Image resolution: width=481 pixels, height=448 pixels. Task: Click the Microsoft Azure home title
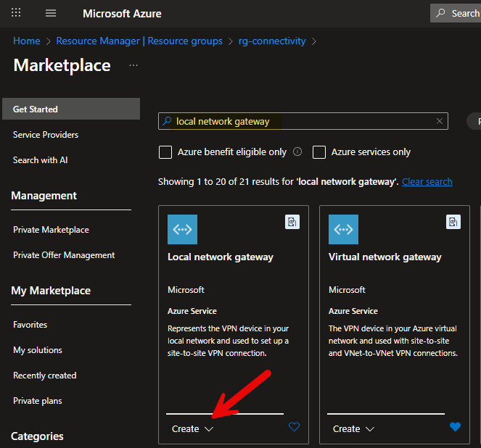tap(122, 14)
